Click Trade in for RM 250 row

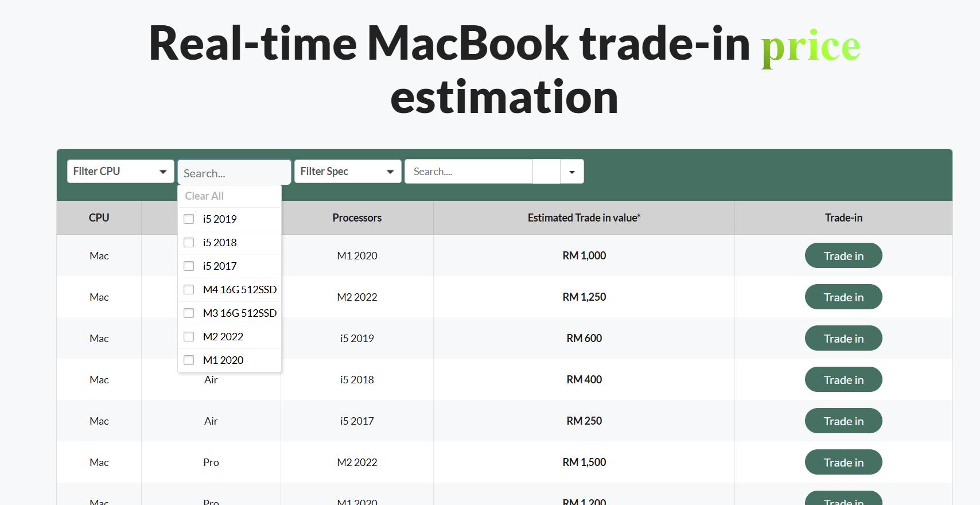[843, 421]
